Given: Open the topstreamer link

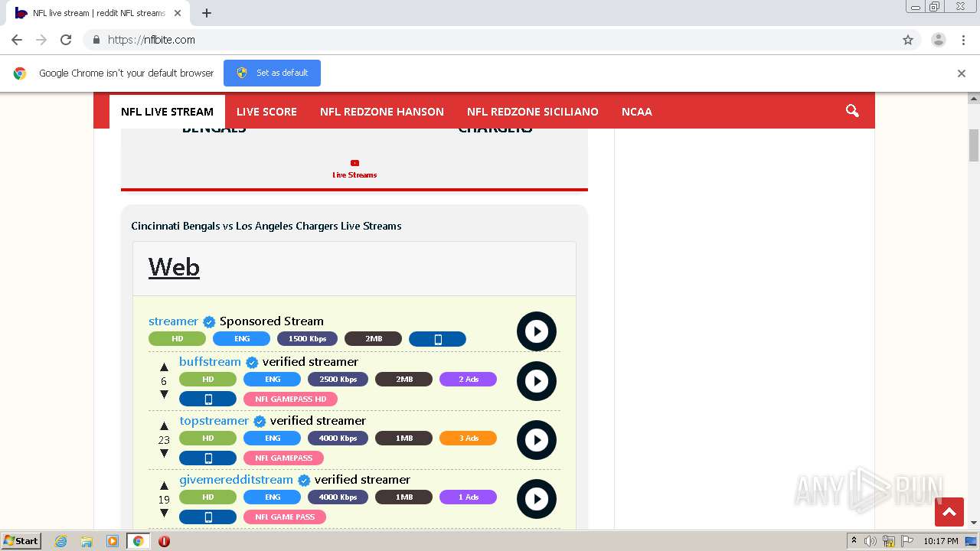Looking at the screenshot, I should coord(214,421).
